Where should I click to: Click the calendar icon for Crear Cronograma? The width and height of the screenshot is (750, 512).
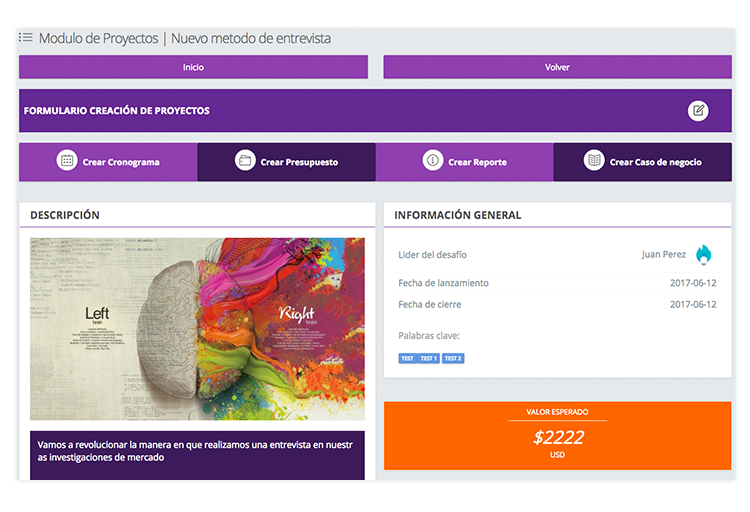(67, 161)
